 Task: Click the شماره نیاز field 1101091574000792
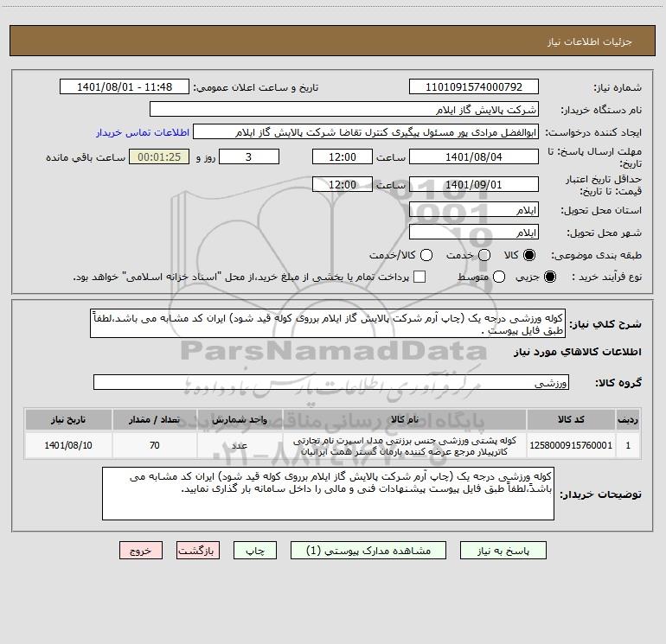point(474,86)
